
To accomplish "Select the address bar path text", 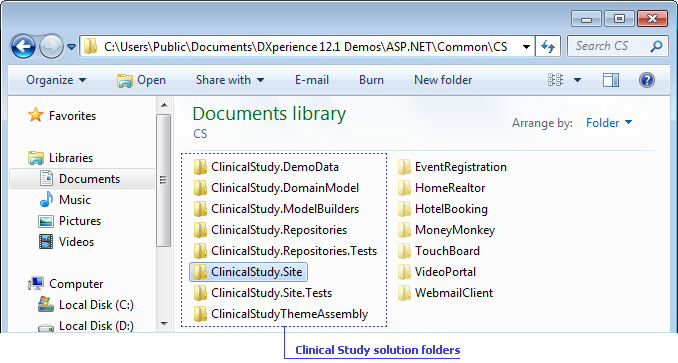I will click(x=306, y=47).
